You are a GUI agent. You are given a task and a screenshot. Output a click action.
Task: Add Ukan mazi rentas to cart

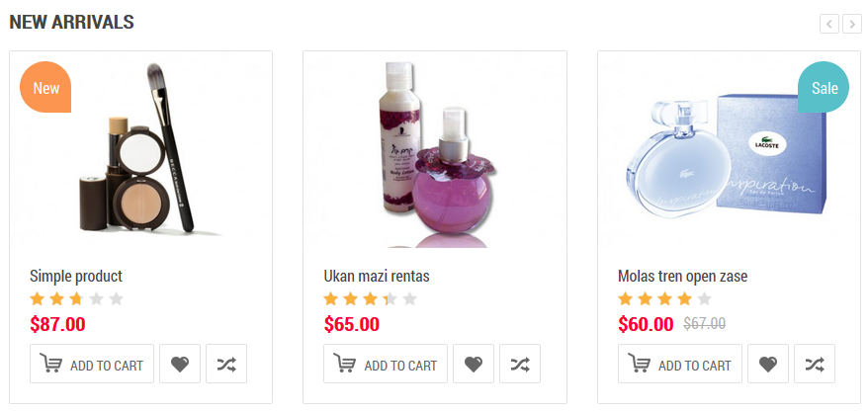(x=385, y=364)
